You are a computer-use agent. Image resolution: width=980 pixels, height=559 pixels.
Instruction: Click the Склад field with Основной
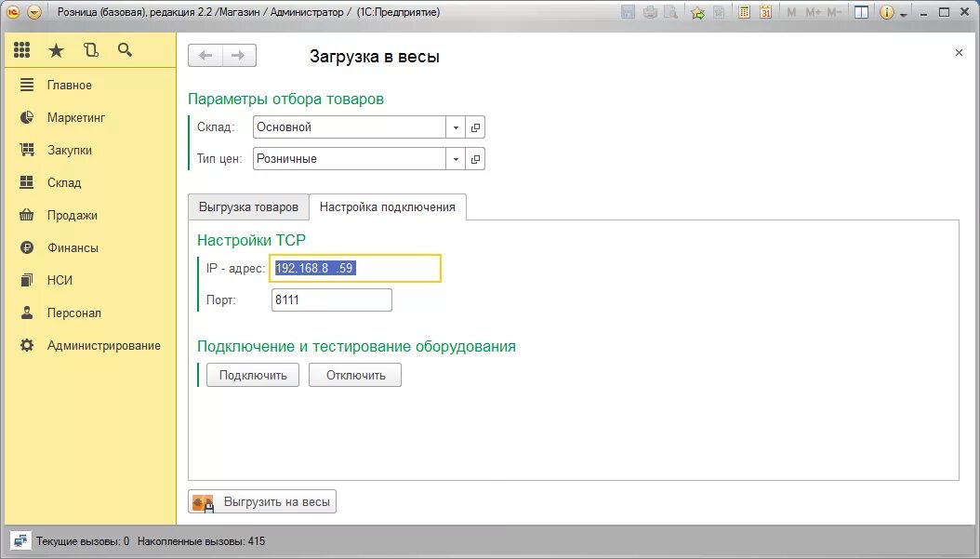(x=350, y=126)
